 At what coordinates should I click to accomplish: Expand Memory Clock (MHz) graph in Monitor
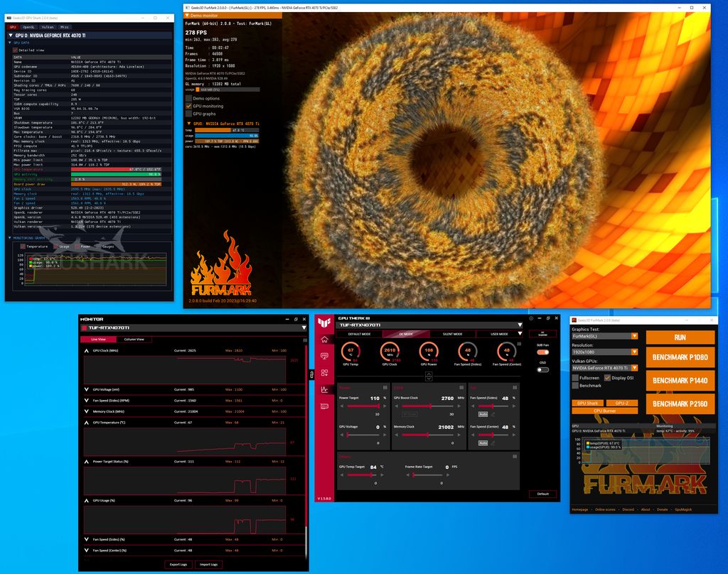point(86,411)
